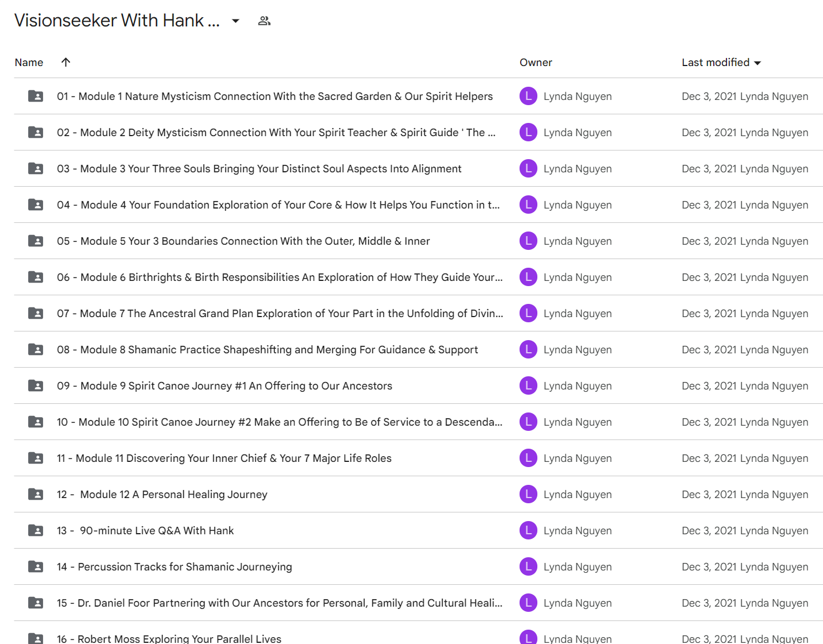Click owner avatar in Module 5 row
The image size is (823, 644).
pos(528,241)
